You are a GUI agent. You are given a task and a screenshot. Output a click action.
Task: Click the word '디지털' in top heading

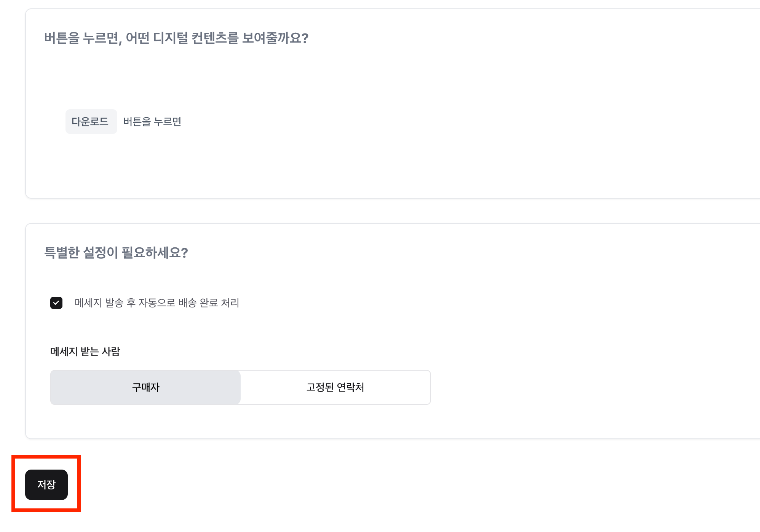click(x=170, y=38)
